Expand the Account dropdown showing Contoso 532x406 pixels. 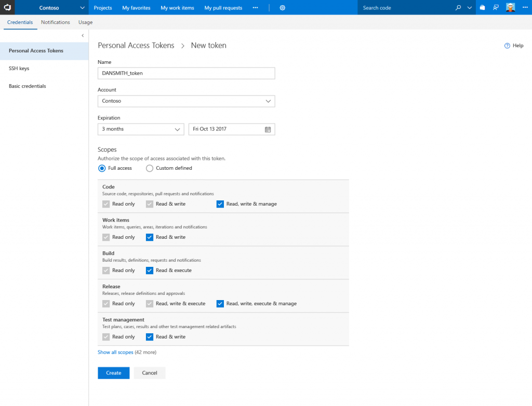click(x=187, y=101)
